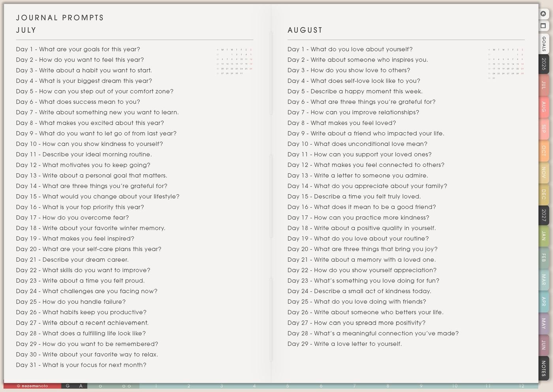Go to the JUN month tab
The height and width of the screenshot is (392, 553).
tap(544, 345)
